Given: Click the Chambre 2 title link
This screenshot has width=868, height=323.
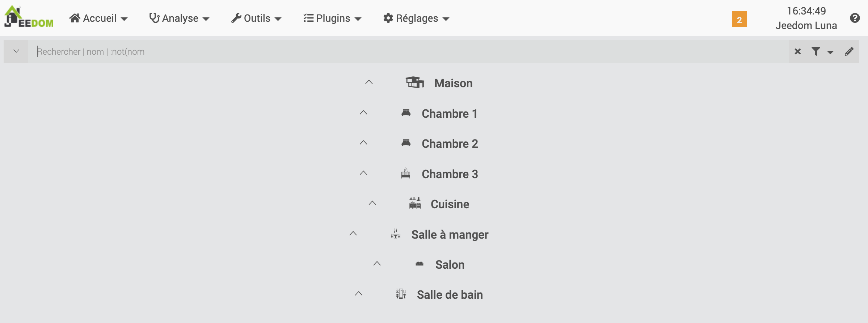Looking at the screenshot, I should pos(450,144).
